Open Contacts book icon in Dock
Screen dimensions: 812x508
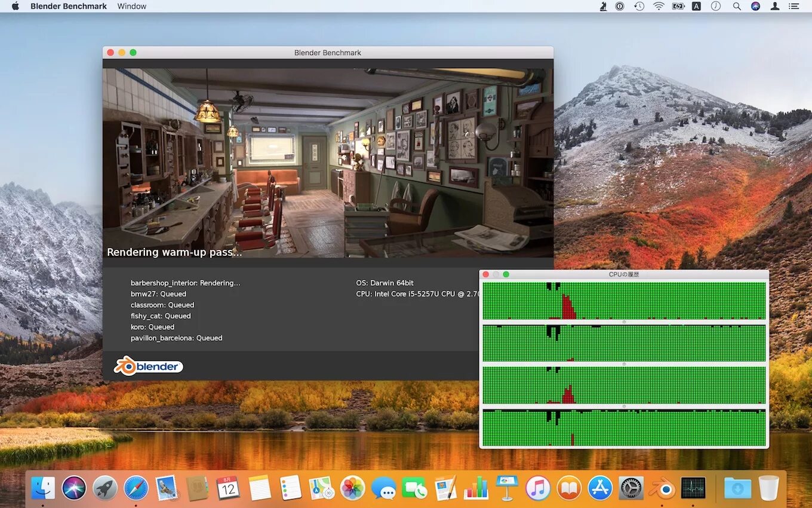197,488
